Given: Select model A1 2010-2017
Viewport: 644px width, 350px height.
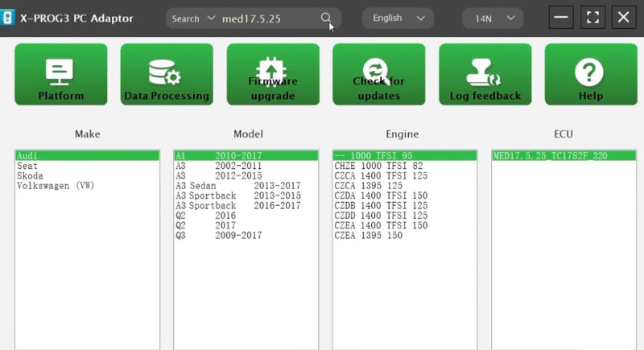Looking at the screenshot, I should tap(246, 155).
